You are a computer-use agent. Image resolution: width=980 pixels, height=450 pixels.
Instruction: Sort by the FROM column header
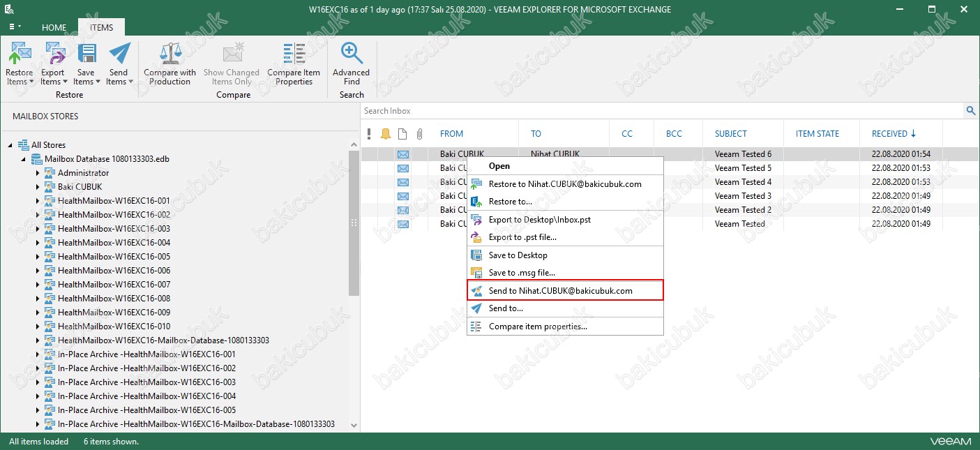click(451, 134)
